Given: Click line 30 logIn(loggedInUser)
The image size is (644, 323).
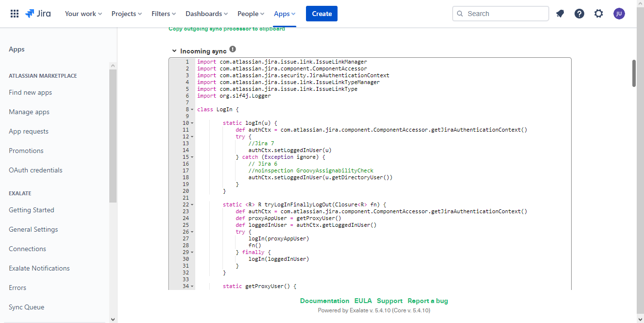Looking at the screenshot, I should pos(279,259).
